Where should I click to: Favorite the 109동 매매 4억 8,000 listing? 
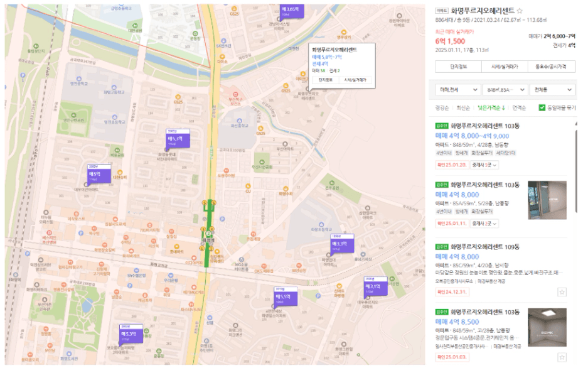tap(562, 292)
